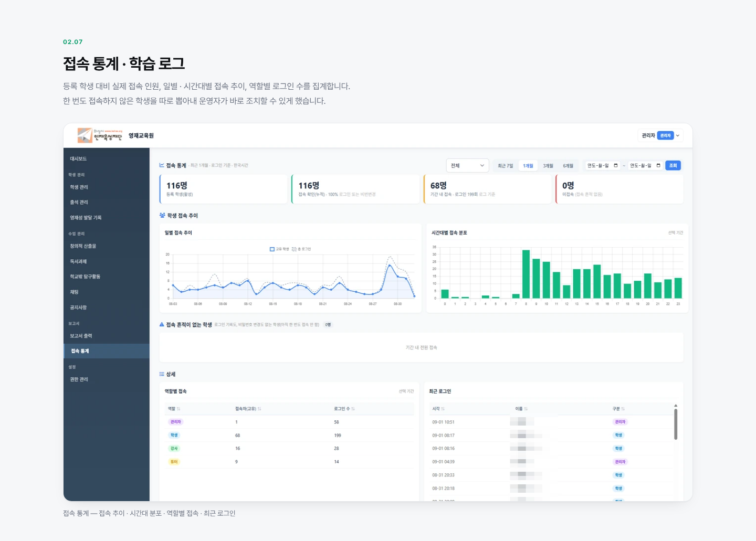Screen dimensions: 756x541
Task: Open the 전체 filter dropdown
Action: coord(467,165)
